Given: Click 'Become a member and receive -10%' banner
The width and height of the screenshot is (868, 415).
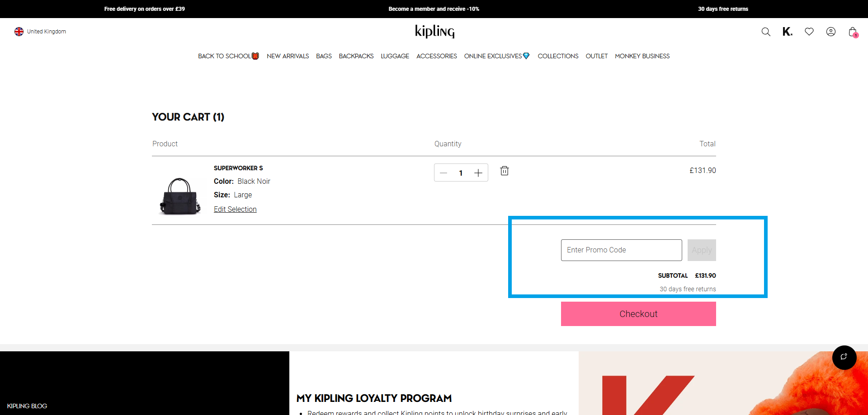Looking at the screenshot, I should tap(434, 9).
